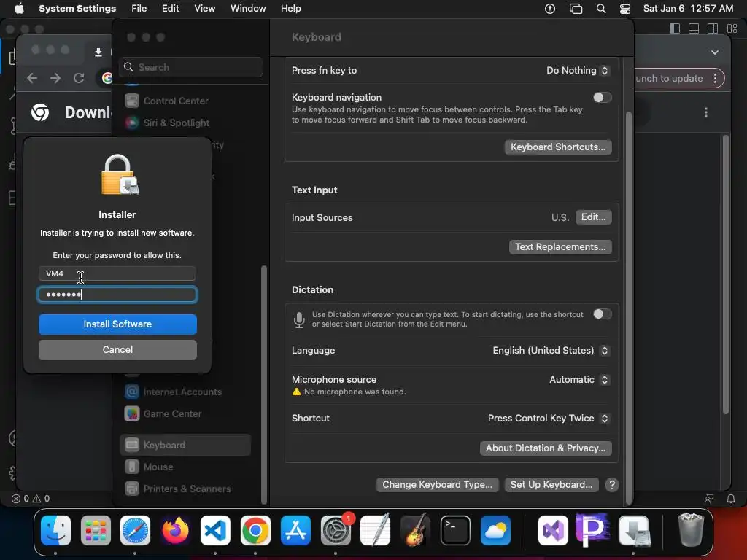Screen dimensions: 747x560
Task: Focus the System Settings search field
Action: pos(190,67)
